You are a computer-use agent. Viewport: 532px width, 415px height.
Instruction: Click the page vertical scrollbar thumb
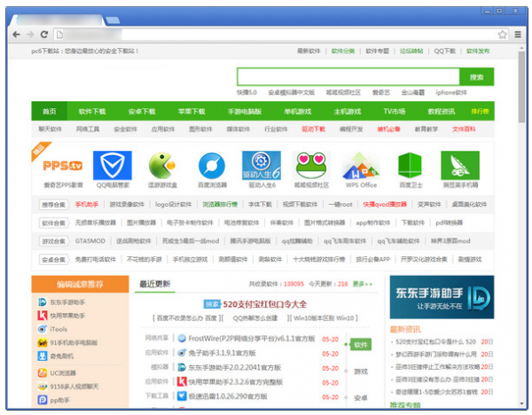click(521, 88)
